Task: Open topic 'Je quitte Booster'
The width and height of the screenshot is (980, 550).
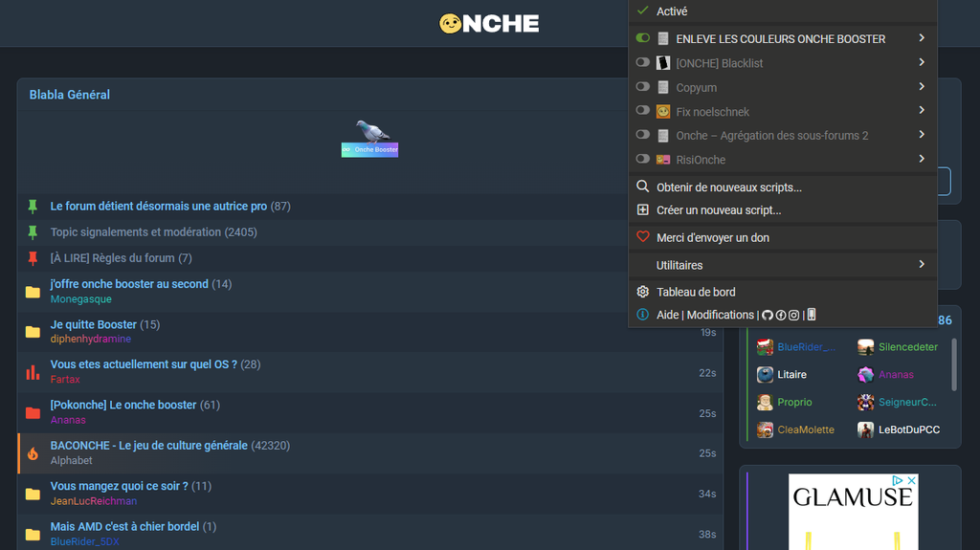Action: coord(94,324)
